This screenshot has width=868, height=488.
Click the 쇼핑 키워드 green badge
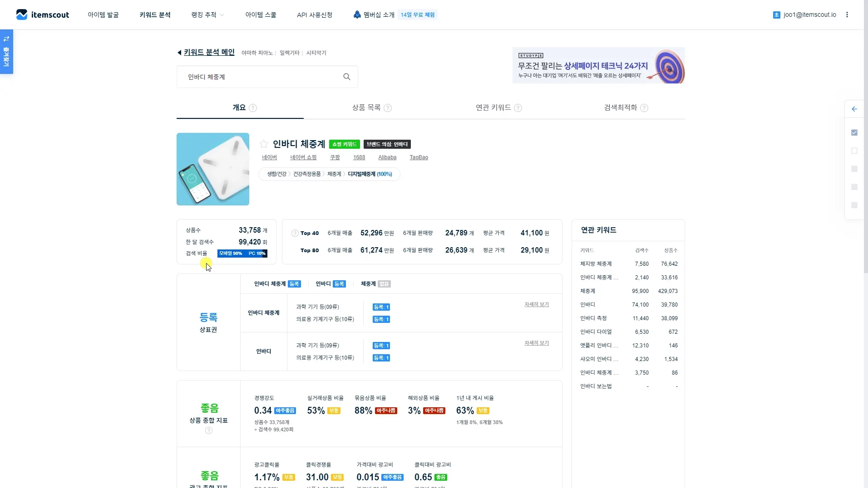345,144
